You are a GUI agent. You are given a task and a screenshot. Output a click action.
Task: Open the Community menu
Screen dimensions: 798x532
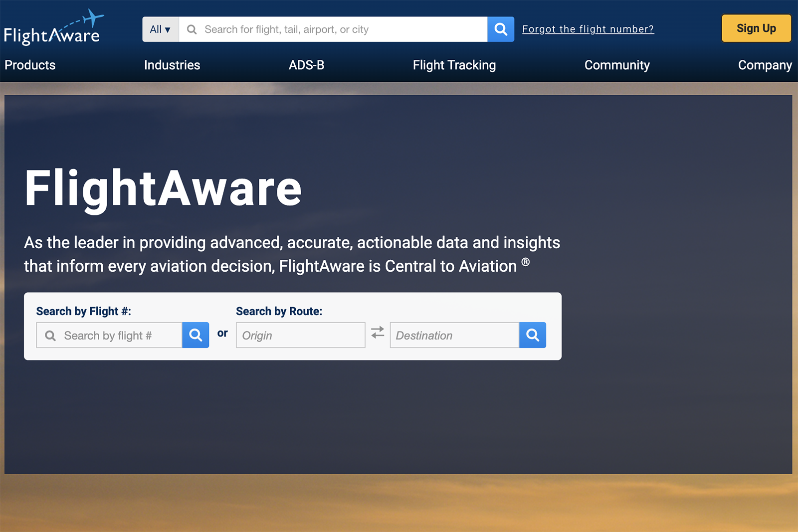tap(616, 65)
